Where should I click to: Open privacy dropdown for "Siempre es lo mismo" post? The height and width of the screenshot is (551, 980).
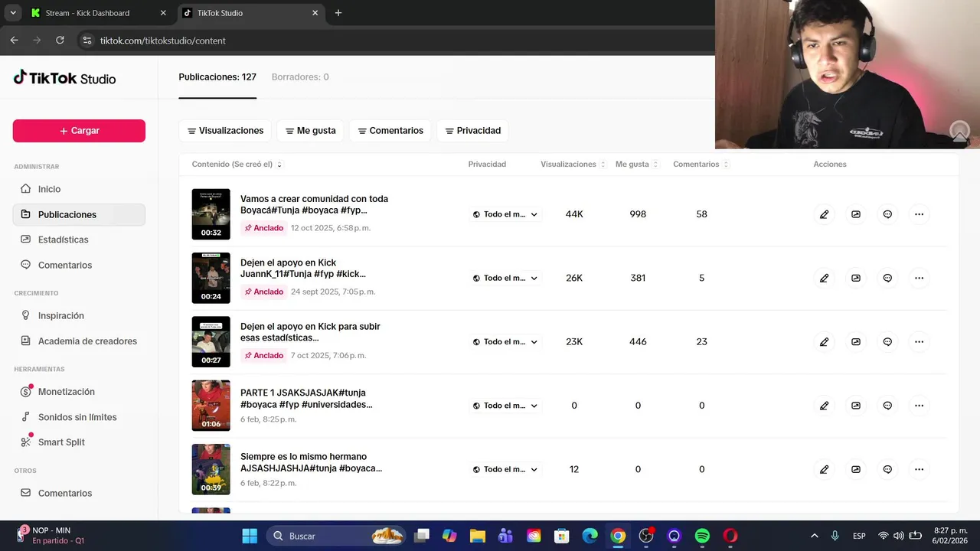tap(505, 469)
